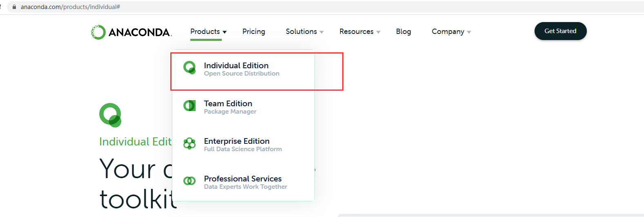Image resolution: width=644 pixels, height=217 pixels.
Task: Click the anaconda.com URL in address bar
Action: pyautogui.click(x=70, y=7)
